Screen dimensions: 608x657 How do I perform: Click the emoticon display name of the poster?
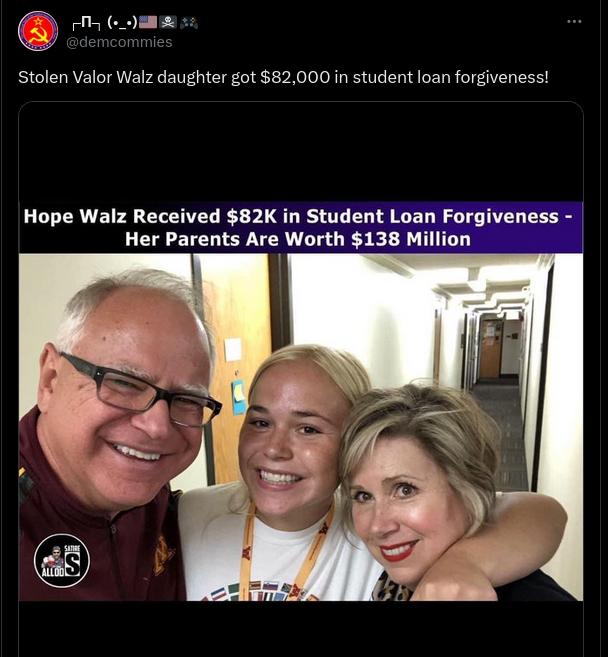[104, 23]
